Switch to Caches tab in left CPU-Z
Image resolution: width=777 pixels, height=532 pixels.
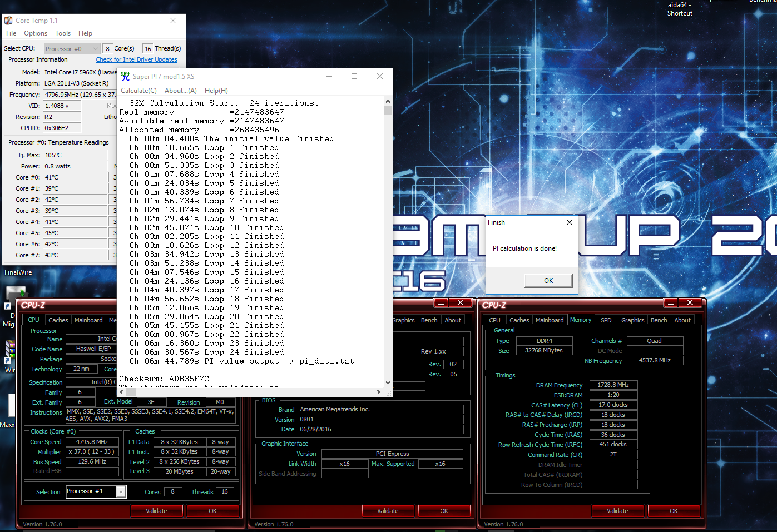click(58, 320)
